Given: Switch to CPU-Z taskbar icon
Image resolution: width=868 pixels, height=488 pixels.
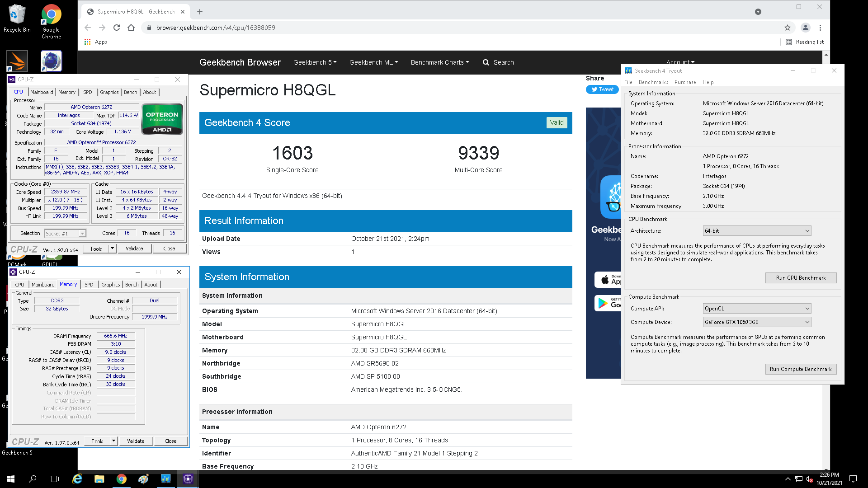Looking at the screenshot, I should point(188,479).
